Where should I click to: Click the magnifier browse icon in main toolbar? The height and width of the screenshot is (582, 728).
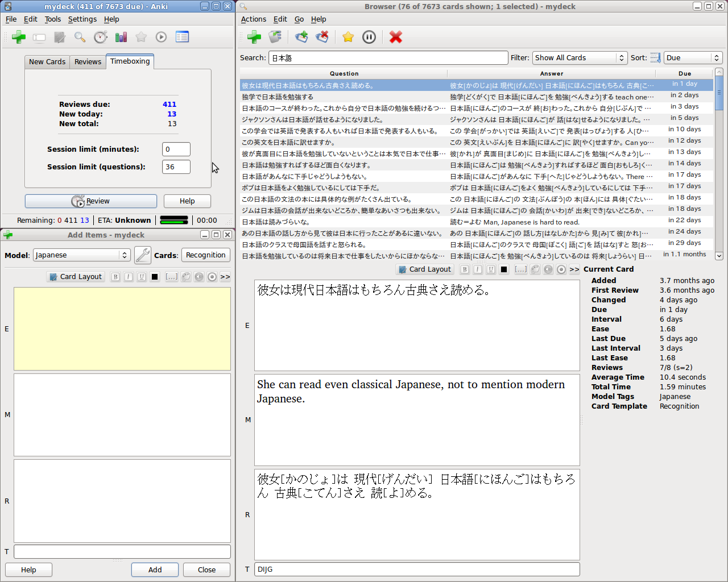(x=80, y=37)
